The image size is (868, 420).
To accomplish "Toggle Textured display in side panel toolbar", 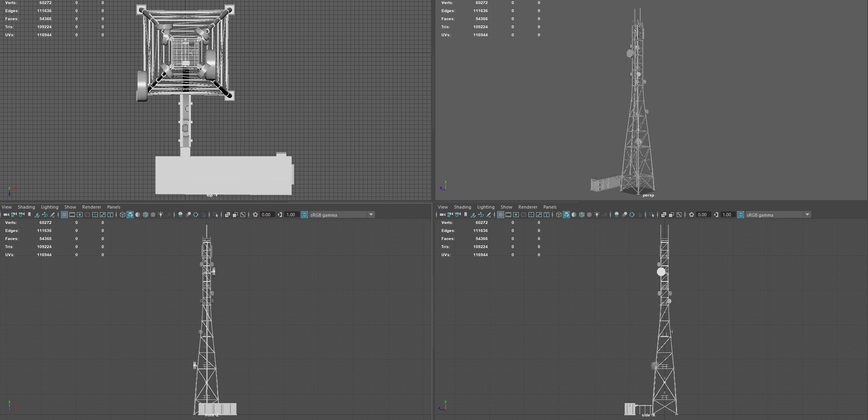I will 589,215.
